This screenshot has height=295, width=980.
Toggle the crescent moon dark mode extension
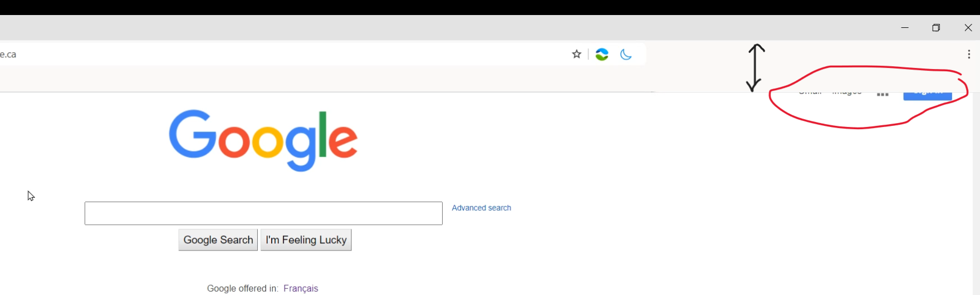[626, 55]
